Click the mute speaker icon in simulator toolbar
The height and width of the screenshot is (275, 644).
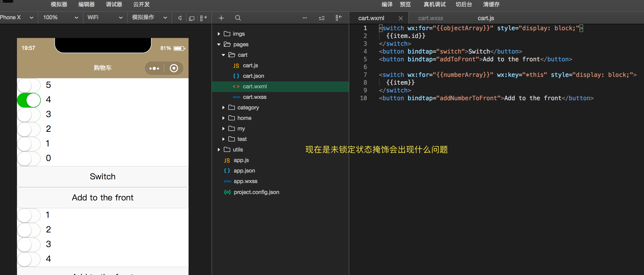pos(180,18)
